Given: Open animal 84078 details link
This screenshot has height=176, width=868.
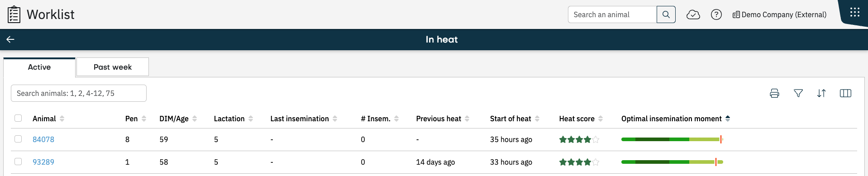Looking at the screenshot, I should (43, 139).
